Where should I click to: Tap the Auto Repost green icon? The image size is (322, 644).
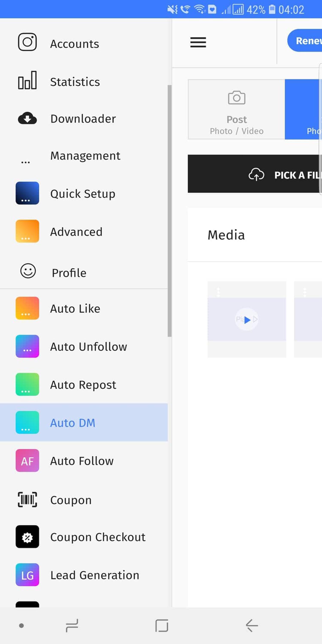pos(27,384)
